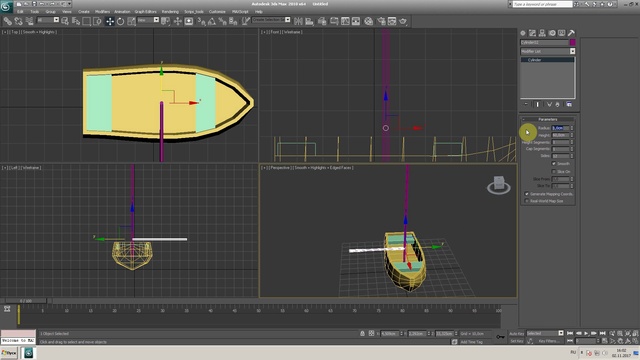Viewport: 640px width, 360px height.
Task: Select the Select and Move tool
Action: pyautogui.click(x=110, y=21)
